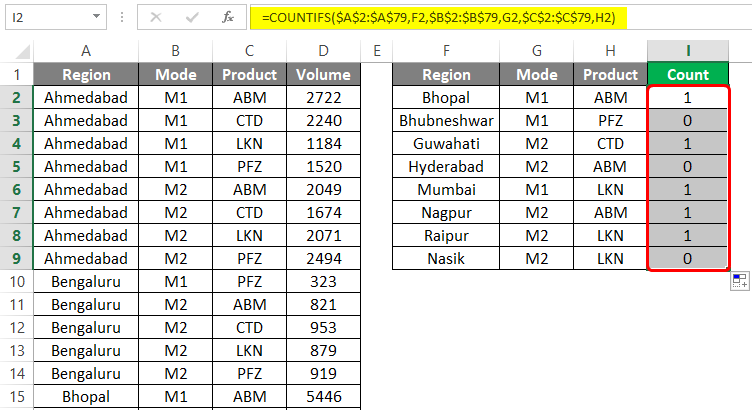The width and height of the screenshot is (752, 410).
Task: Select the Product header in column C
Action: point(249,74)
